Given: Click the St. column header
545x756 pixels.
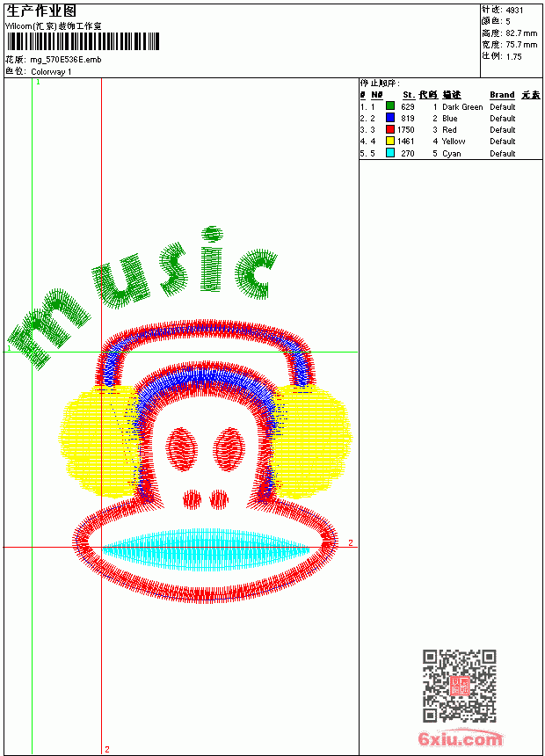Looking at the screenshot, I should coord(409,95).
